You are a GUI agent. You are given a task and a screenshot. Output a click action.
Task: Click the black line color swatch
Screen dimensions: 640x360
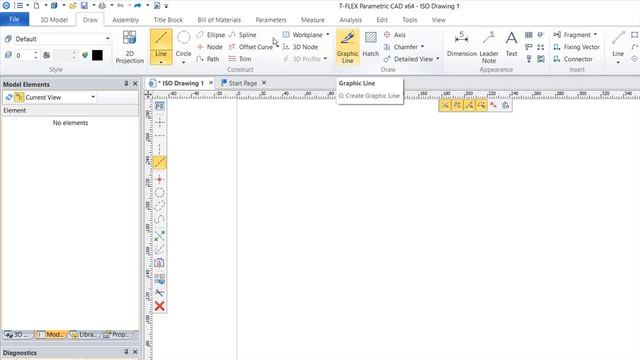click(x=97, y=55)
